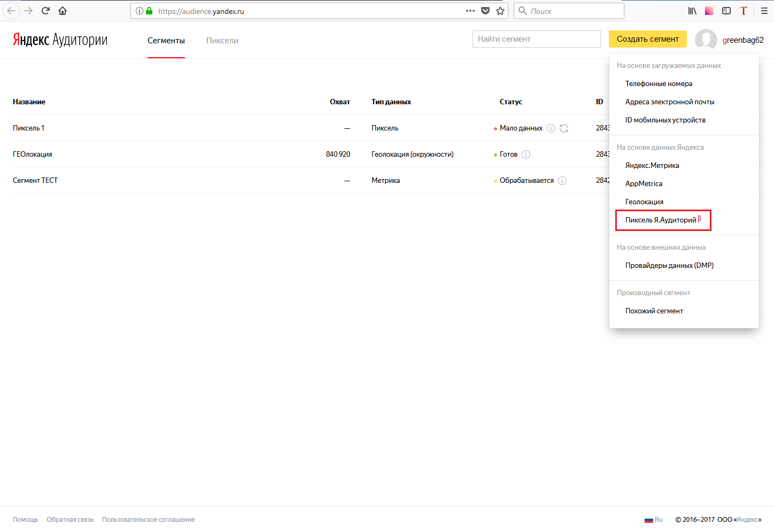Choose Провайдеры данных (DMP) option
The image size is (774, 532).
(669, 265)
